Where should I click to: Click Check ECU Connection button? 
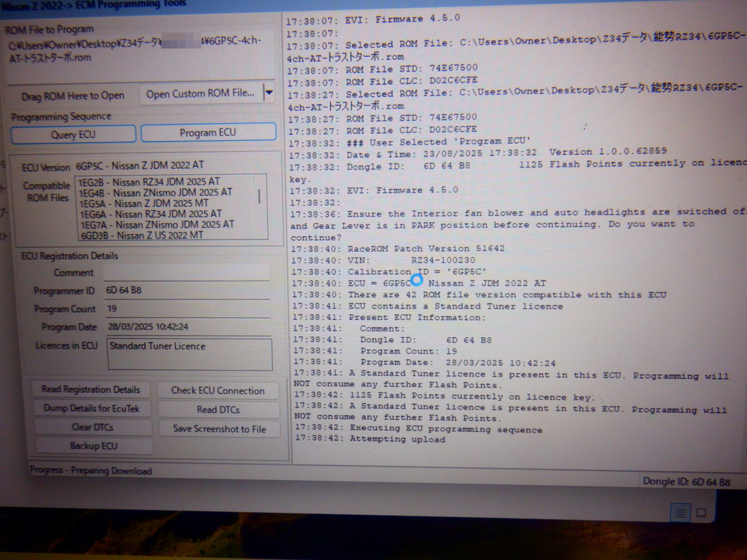[218, 390]
